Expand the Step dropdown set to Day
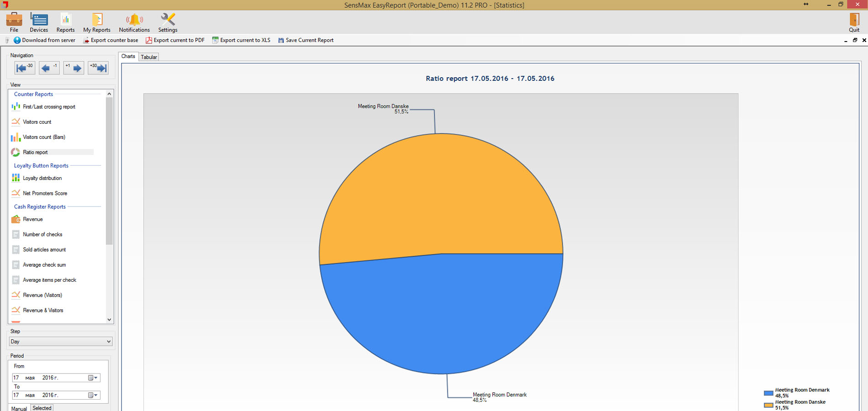868x411 pixels. [x=108, y=342]
